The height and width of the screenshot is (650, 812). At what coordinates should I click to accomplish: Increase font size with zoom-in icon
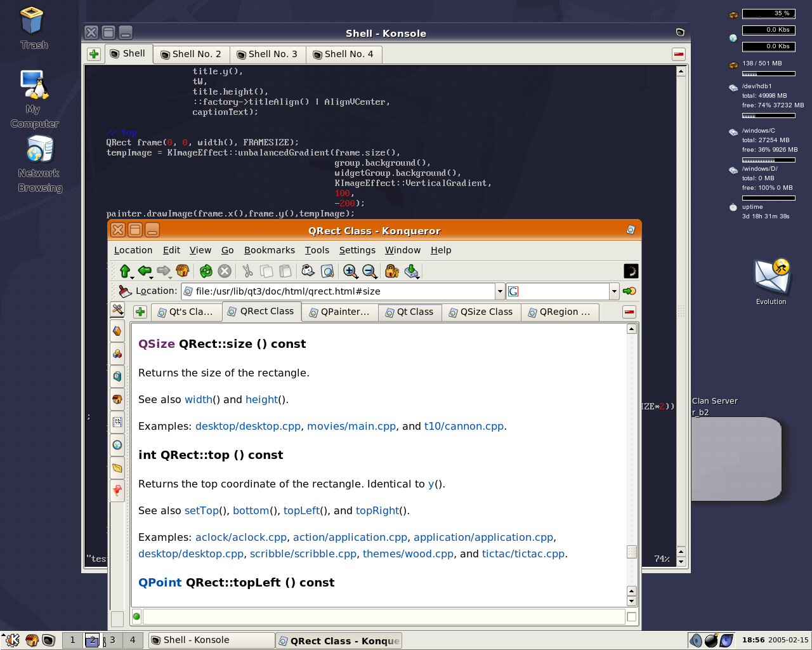coord(350,271)
